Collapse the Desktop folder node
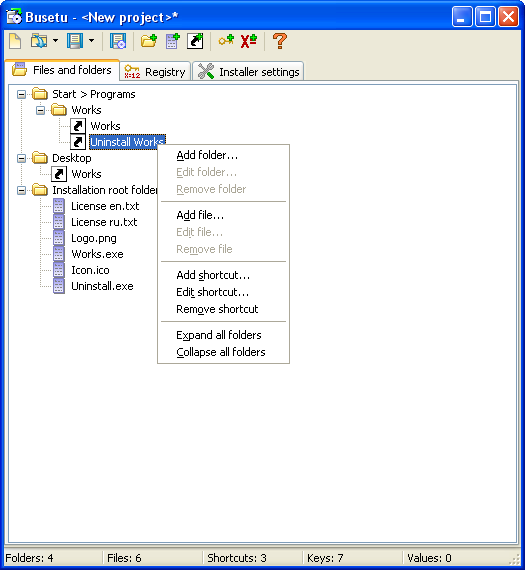Screen dimensions: 525x570 [x=21, y=158]
